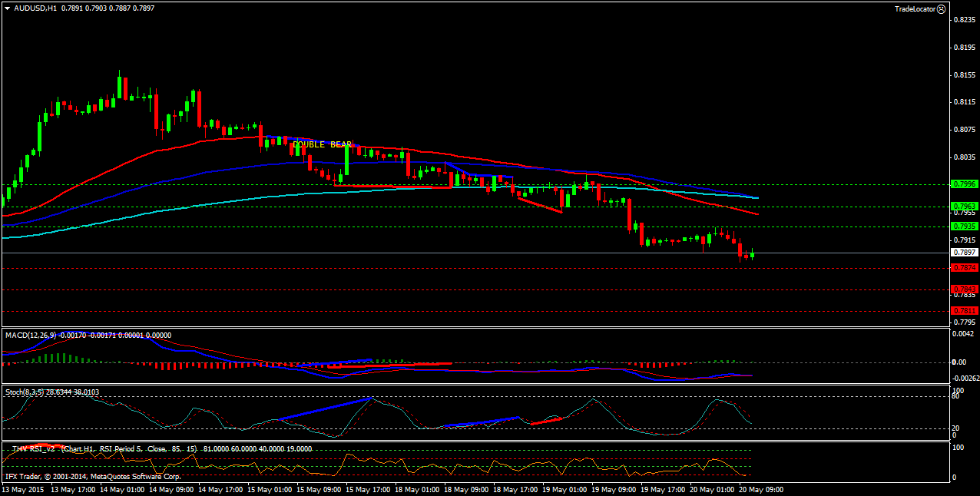This screenshot has width=980, height=496.
Task: Click the 20 May 09:00 time label
Action: point(760,489)
